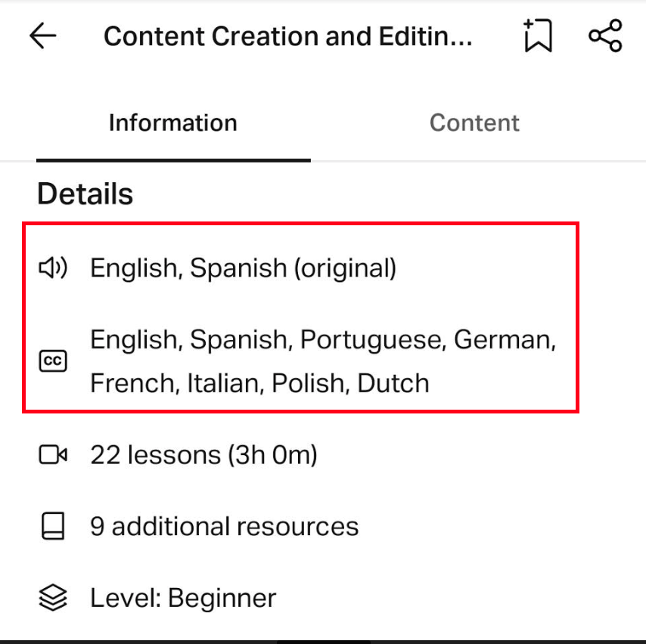
Task: Click the active tab underline indicator
Action: pos(173,160)
